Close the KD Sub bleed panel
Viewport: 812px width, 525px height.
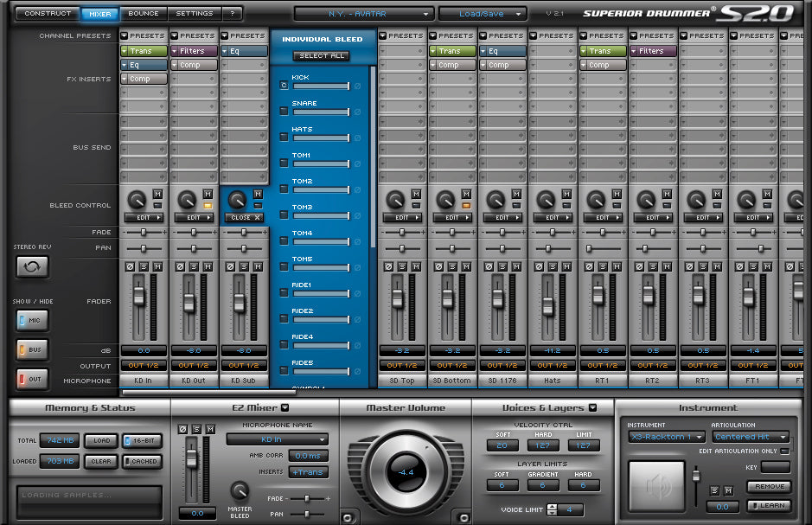pyautogui.click(x=244, y=218)
